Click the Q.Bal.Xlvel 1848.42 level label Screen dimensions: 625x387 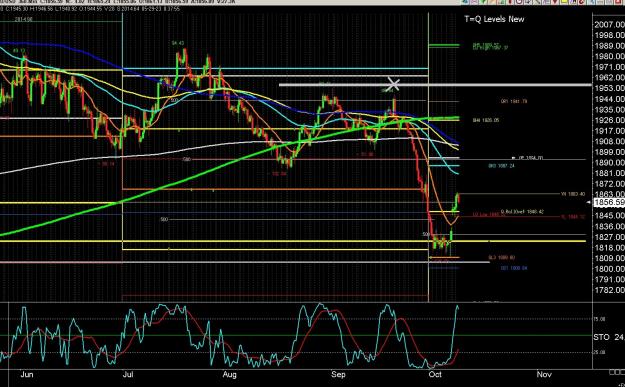click(x=522, y=212)
